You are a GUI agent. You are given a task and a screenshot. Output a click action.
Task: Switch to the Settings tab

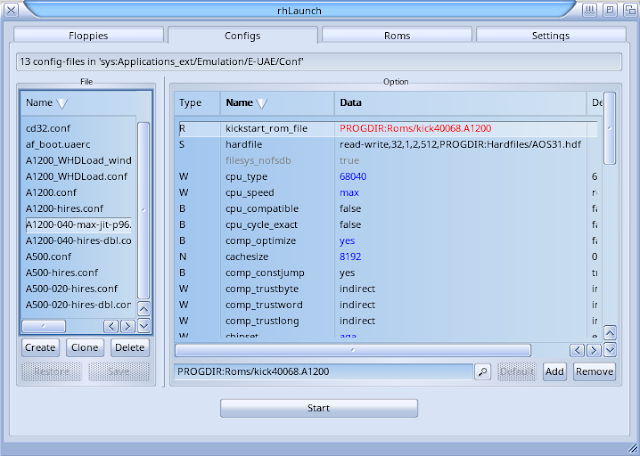(551, 36)
